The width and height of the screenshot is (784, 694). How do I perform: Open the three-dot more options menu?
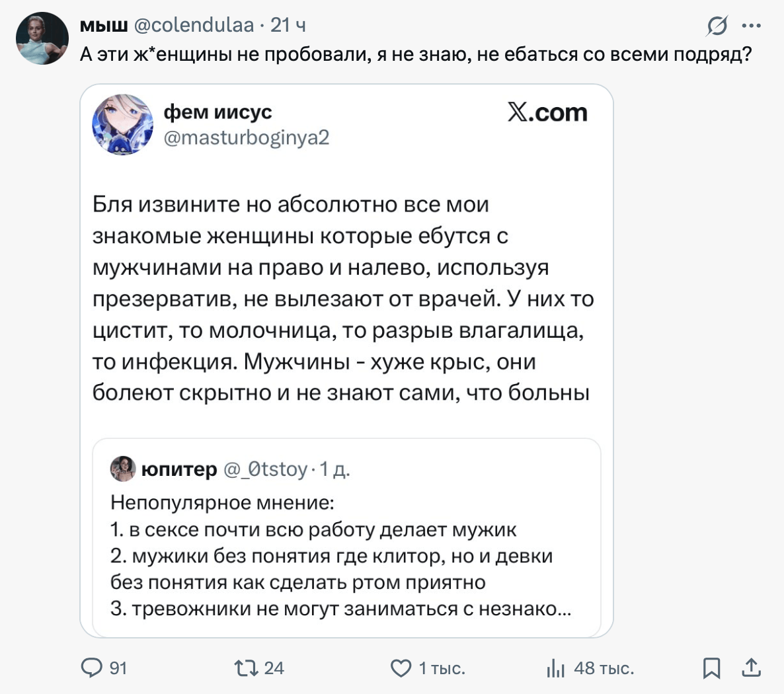(x=752, y=26)
